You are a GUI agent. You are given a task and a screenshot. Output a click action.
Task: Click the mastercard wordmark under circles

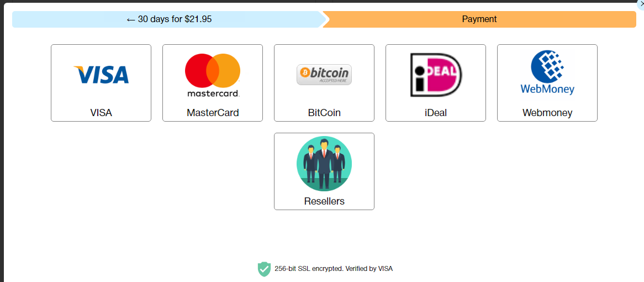[x=213, y=93]
